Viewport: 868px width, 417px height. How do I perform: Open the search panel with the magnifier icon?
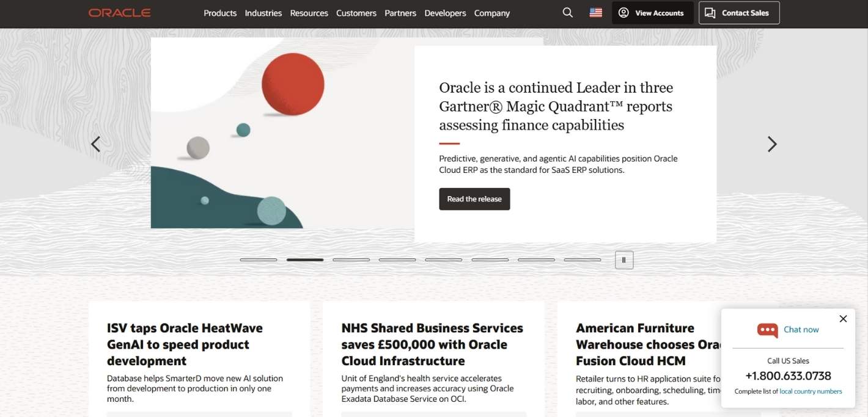click(x=567, y=12)
